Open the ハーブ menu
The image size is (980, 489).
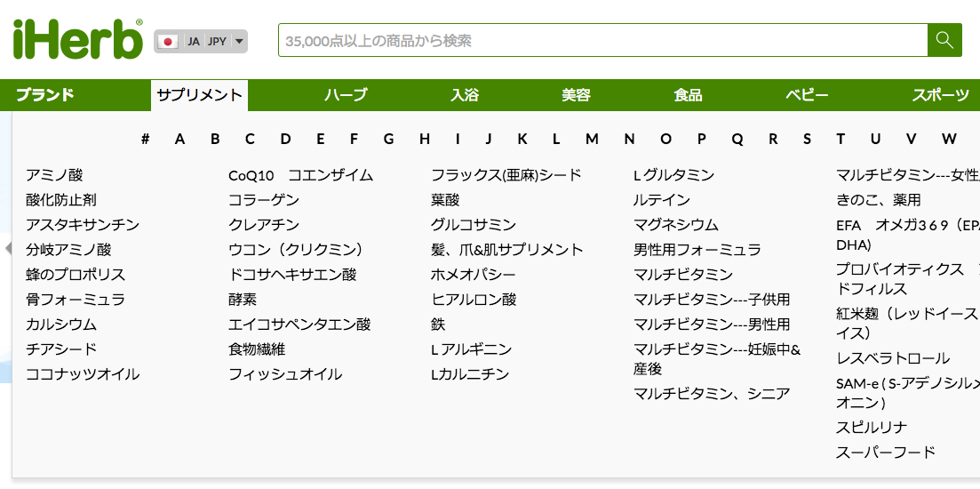coord(346,95)
